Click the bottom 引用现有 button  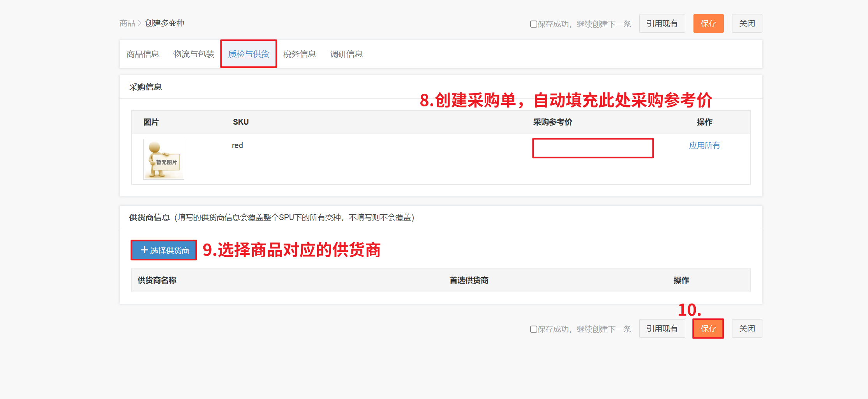pos(662,329)
